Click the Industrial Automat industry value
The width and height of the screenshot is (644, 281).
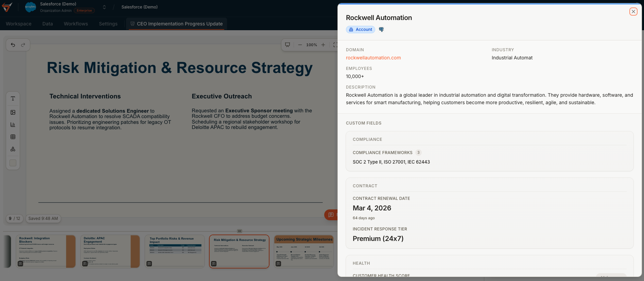tap(512, 58)
